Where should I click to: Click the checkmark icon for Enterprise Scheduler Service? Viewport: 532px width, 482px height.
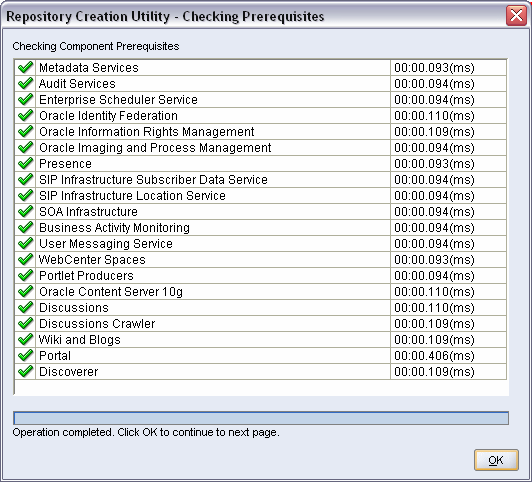tap(25, 99)
